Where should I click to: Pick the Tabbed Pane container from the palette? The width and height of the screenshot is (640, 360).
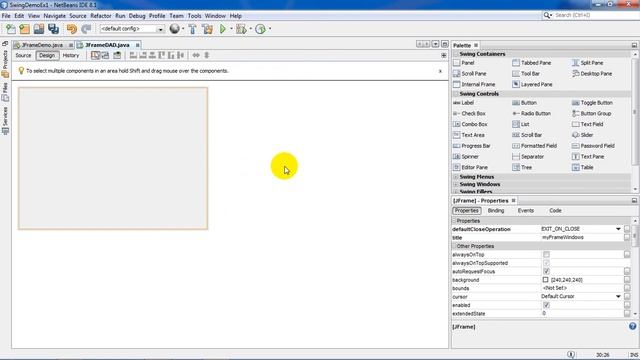point(532,63)
